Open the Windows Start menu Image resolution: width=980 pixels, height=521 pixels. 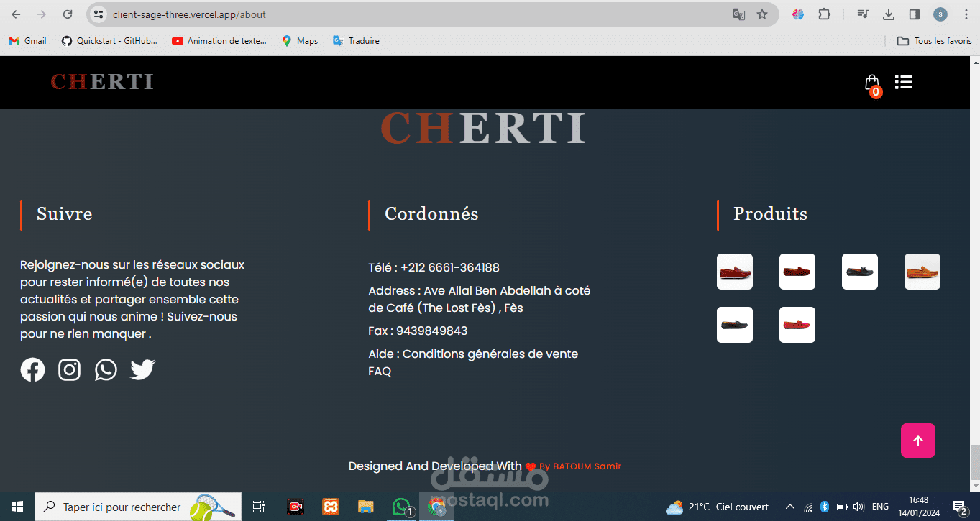click(x=17, y=507)
